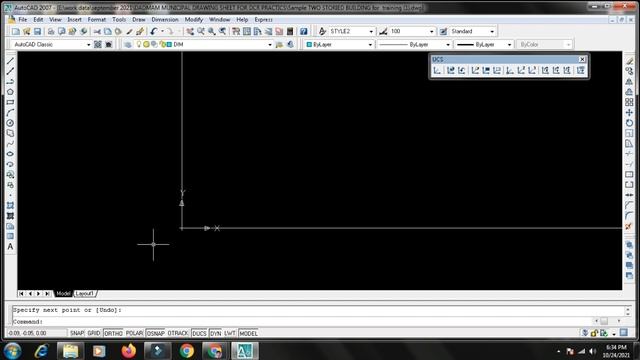Click the Match Properties icon
Viewport: 640px width, 360px height.
click(129, 31)
